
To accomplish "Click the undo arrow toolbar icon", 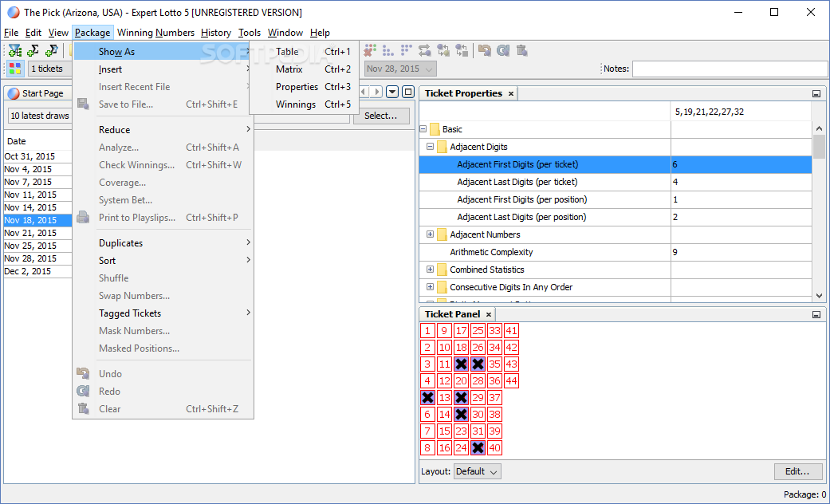I will click(484, 50).
